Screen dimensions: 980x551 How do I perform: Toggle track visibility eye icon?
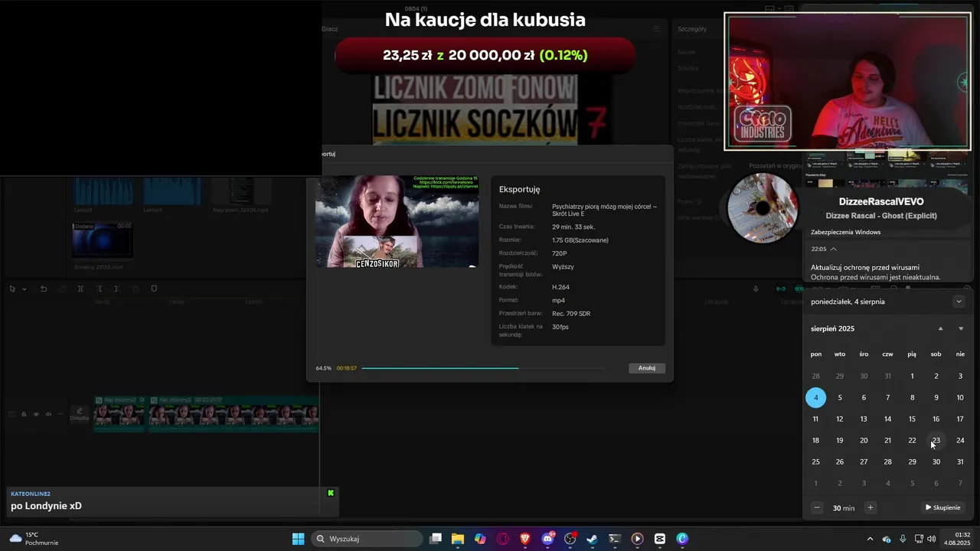point(36,414)
